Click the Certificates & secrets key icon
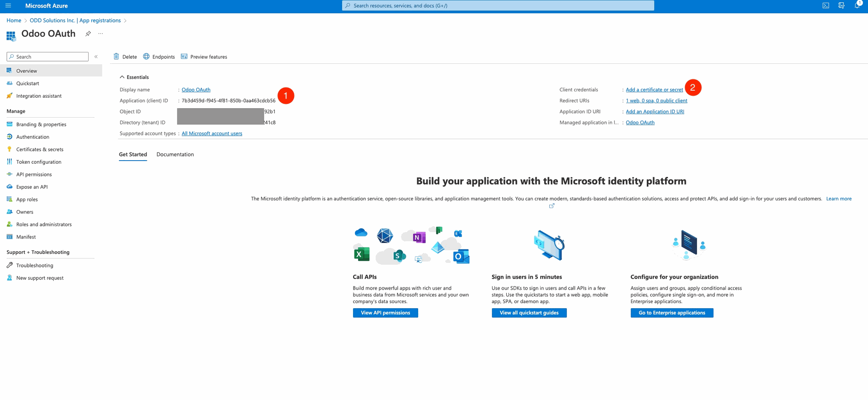Viewport: 868px width, 400px height. (9, 149)
